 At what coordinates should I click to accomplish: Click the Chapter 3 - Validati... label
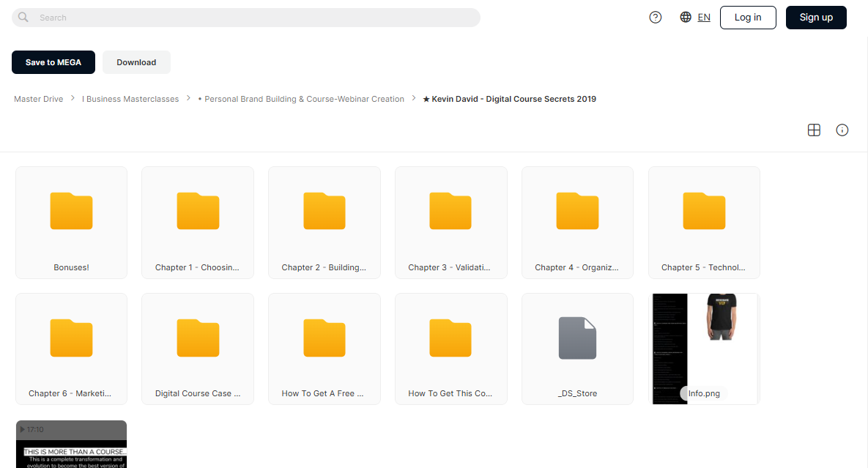coord(450,267)
